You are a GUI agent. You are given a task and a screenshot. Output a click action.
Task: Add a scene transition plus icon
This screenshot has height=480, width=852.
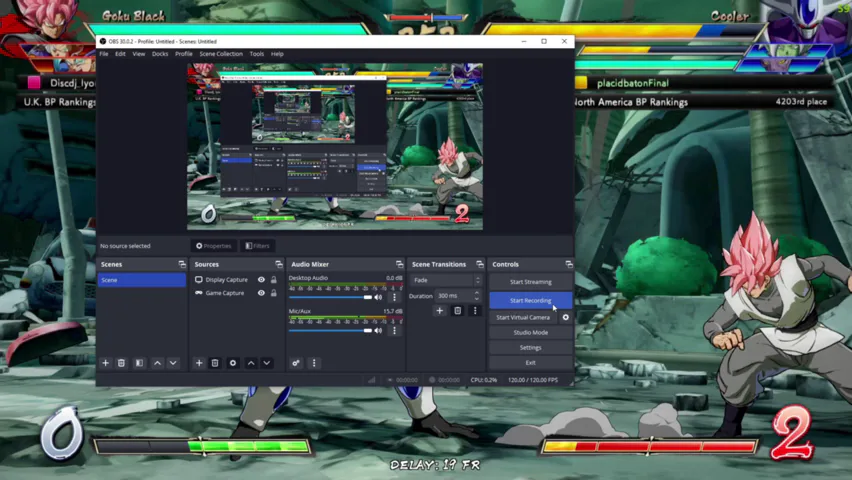click(x=440, y=310)
